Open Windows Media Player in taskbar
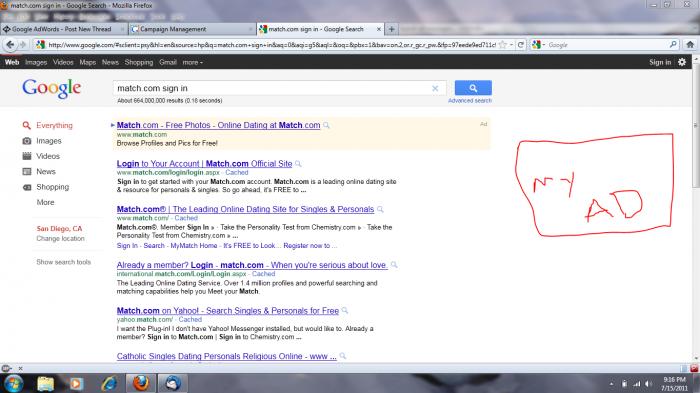Image resolution: width=700 pixels, height=393 pixels. (x=76, y=384)
